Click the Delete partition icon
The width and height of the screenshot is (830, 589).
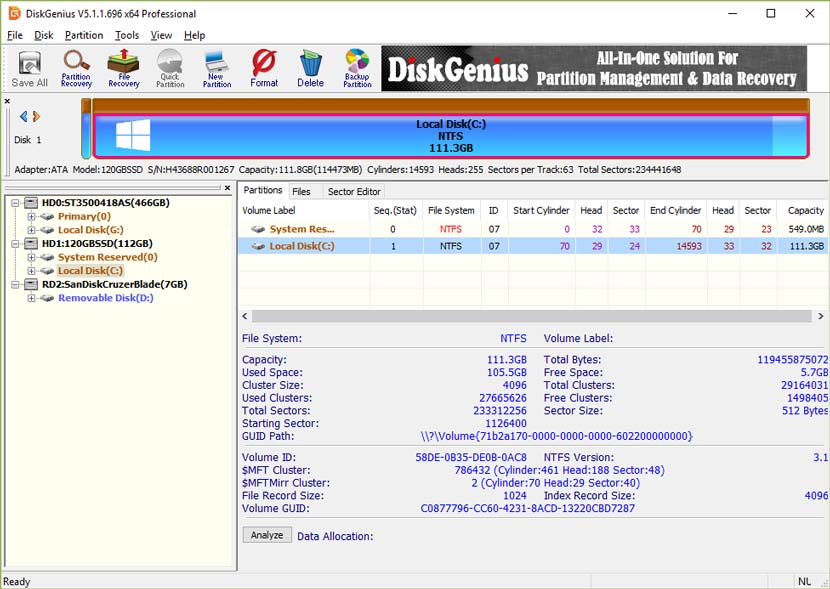(x=310, y=67)
